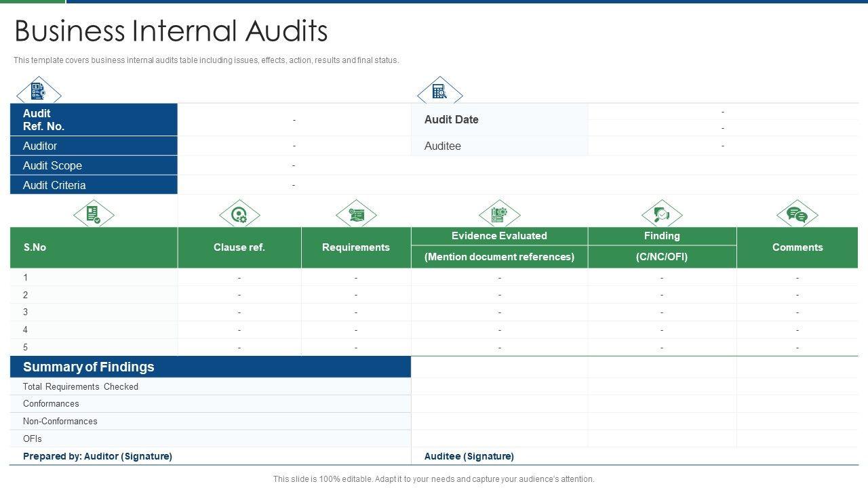Click the calculator icon above Audit Date
The width and height of the screenshot is (868, 488).
[x=439, y=91]
